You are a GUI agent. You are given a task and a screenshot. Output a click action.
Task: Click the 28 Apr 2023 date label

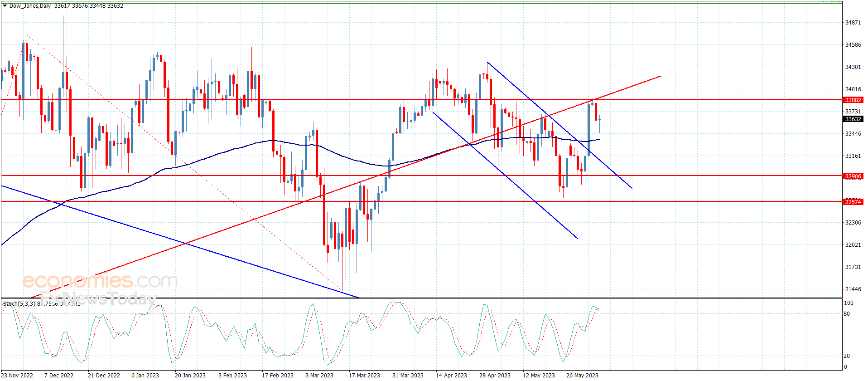click(x=495, y=375)
